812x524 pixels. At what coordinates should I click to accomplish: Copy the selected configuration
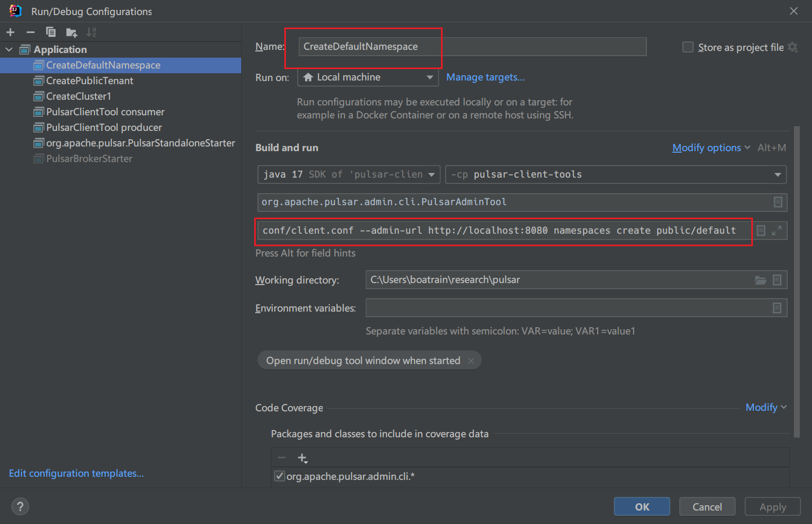click(x=51, y=32)
